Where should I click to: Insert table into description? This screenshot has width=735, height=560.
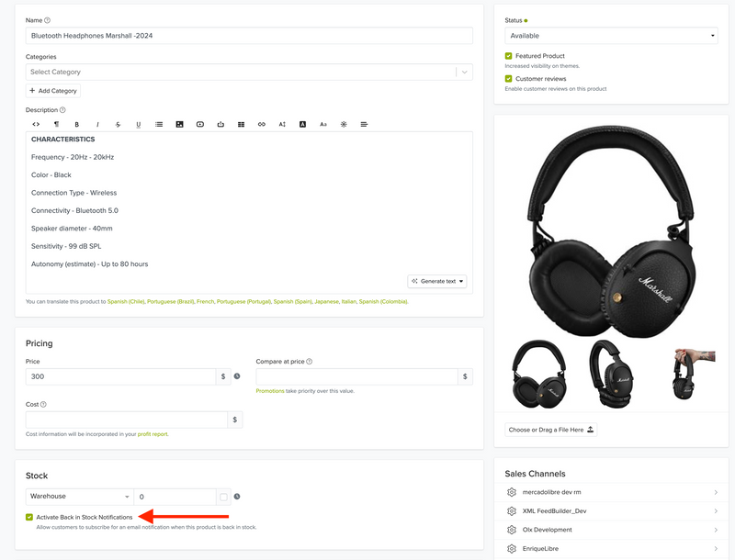click(241, 124)
